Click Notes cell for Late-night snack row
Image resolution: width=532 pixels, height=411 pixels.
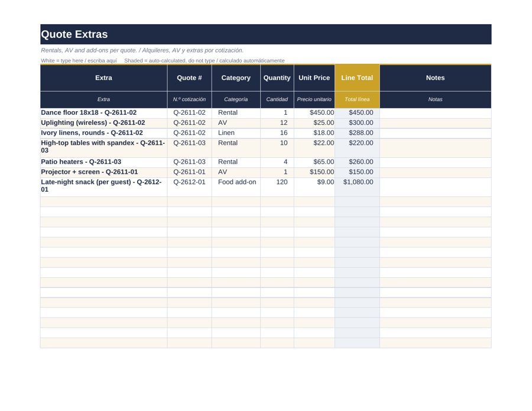click(435, 187)
